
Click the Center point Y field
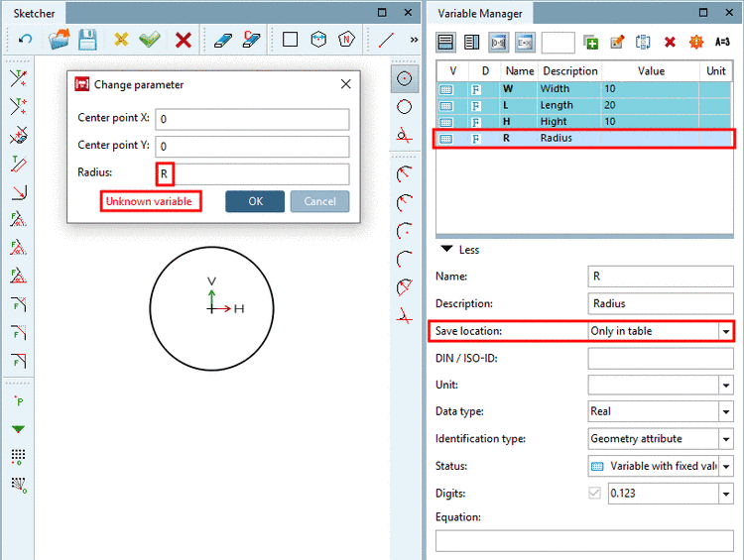point(252,147)
